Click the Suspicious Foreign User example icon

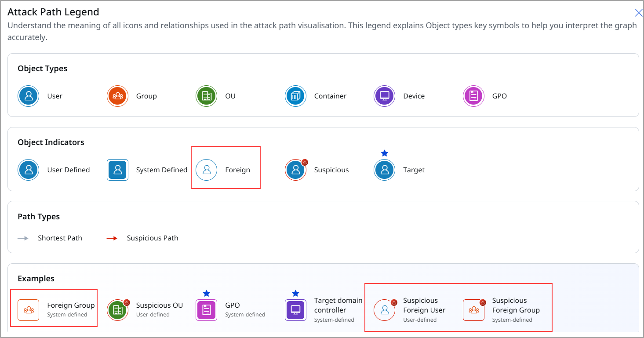pyautogui.click(x=385, y=310)
